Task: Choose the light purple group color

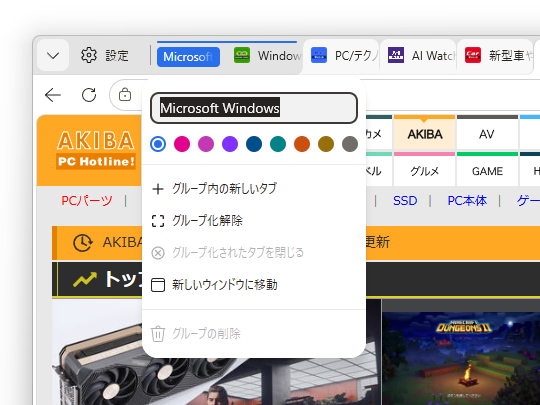Action: point(206,144)
